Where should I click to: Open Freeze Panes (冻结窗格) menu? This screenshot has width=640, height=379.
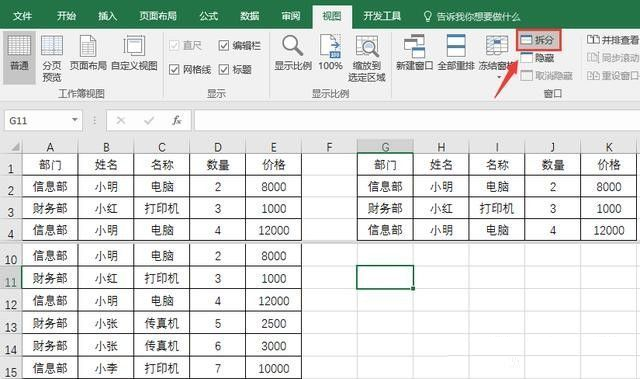[497, 56]
